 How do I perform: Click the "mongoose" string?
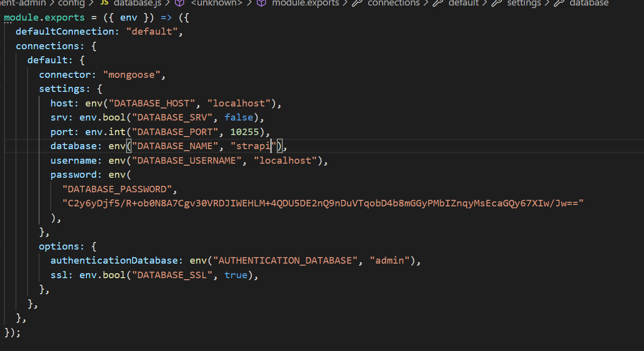[132, 75]
